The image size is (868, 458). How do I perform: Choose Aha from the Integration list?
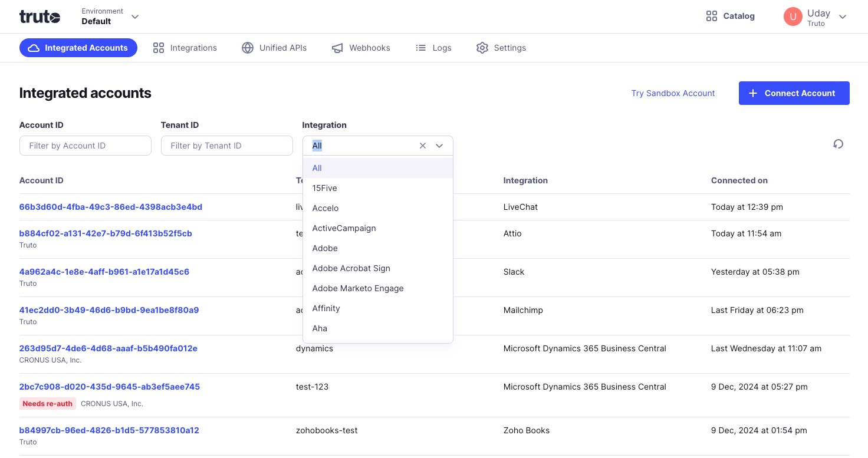click(x=378, y=328)
